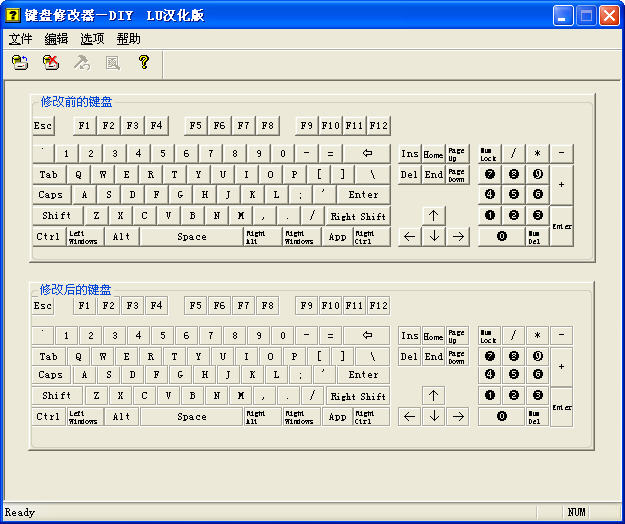Click the Caps key on the upper keyboard
The image size is (625, 524).
pyautogui.click(x=50, y=195)
